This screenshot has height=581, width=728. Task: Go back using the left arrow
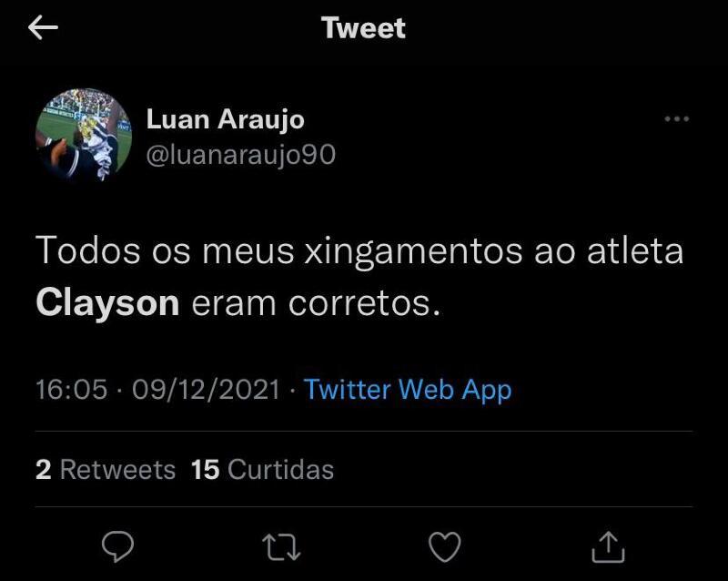pos(43,27)
